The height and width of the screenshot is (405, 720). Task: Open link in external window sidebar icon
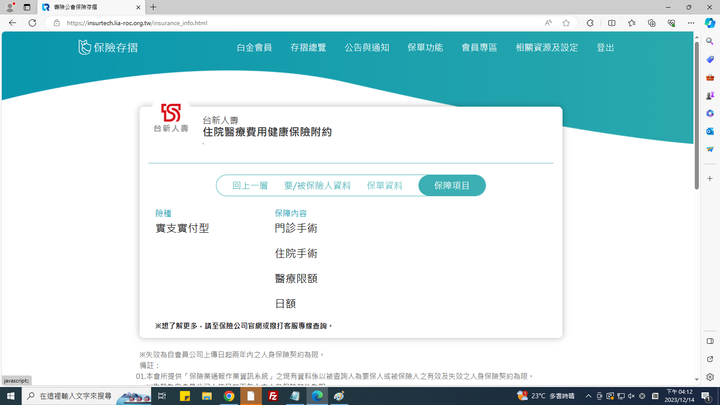(710, 359)
